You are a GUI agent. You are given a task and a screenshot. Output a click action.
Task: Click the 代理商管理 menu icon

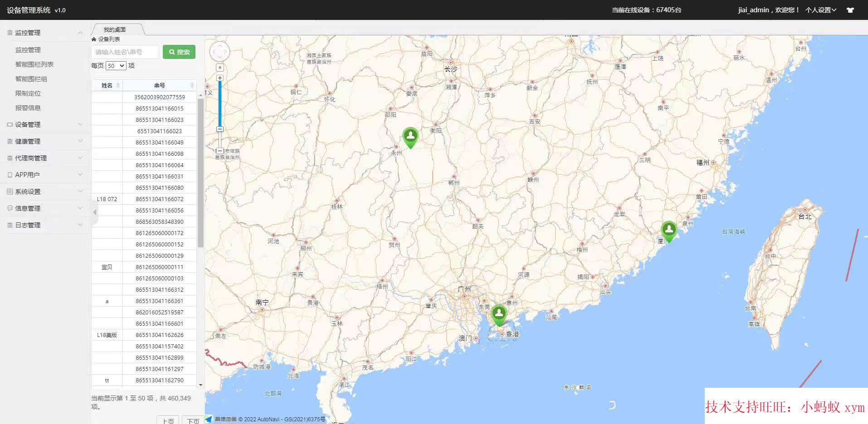click(x=10, y=158)
